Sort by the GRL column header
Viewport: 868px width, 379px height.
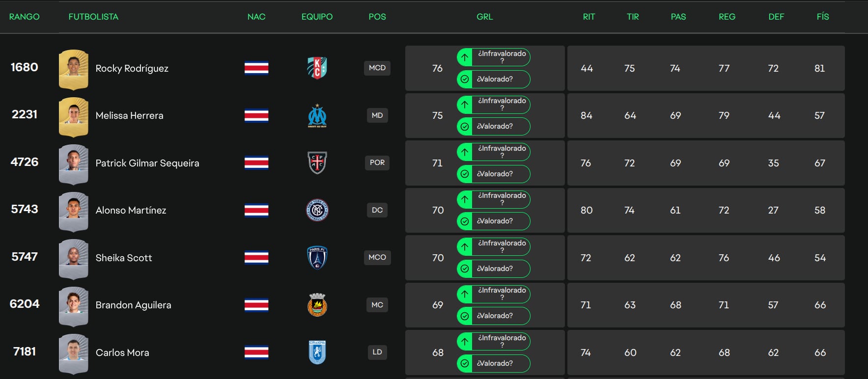pyautogui.click(x=484, y=16)
